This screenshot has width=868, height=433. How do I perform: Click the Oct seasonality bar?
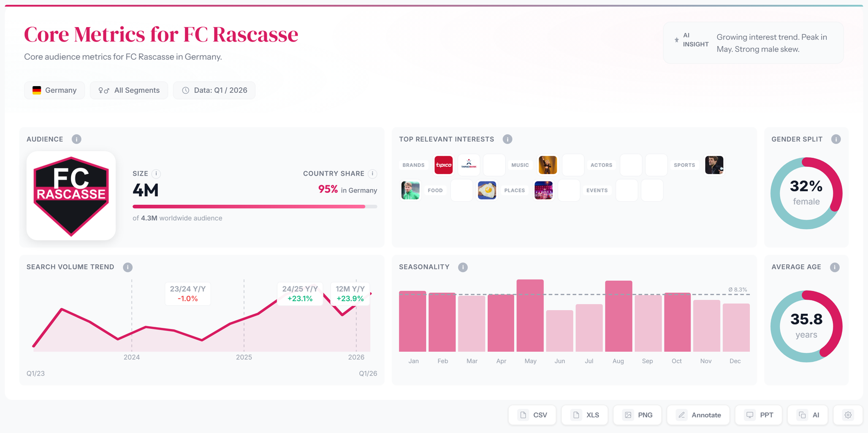[x=677, y=322]
